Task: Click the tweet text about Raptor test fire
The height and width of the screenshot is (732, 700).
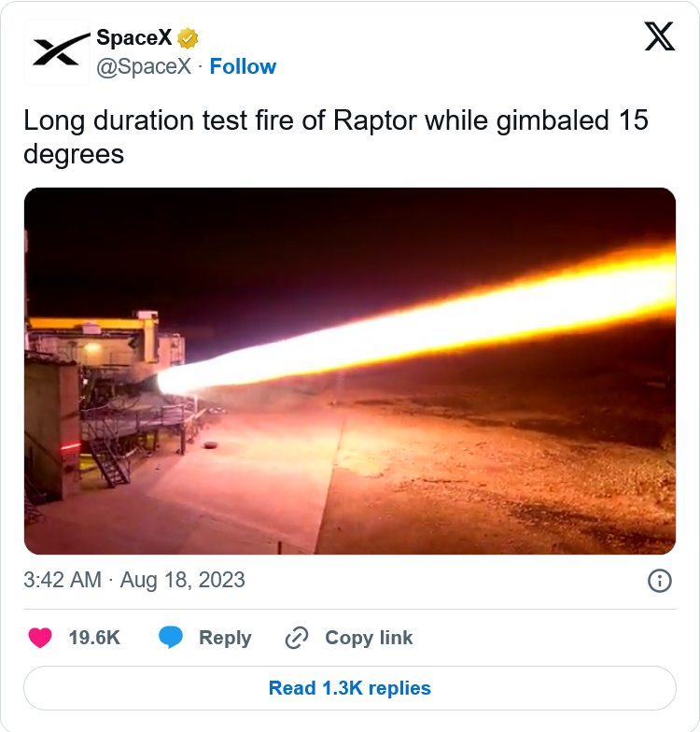Action: point(336,136)
